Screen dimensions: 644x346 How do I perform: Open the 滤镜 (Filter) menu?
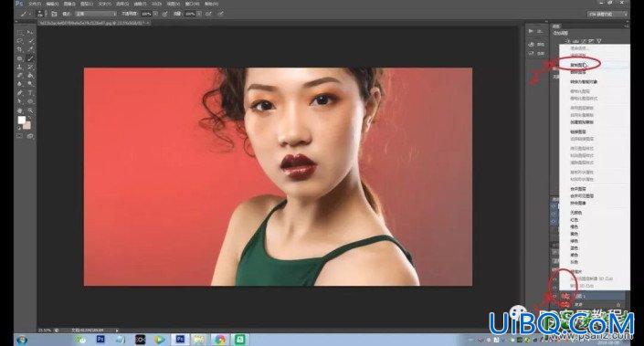pyautogui.click(x=141, y=4)
